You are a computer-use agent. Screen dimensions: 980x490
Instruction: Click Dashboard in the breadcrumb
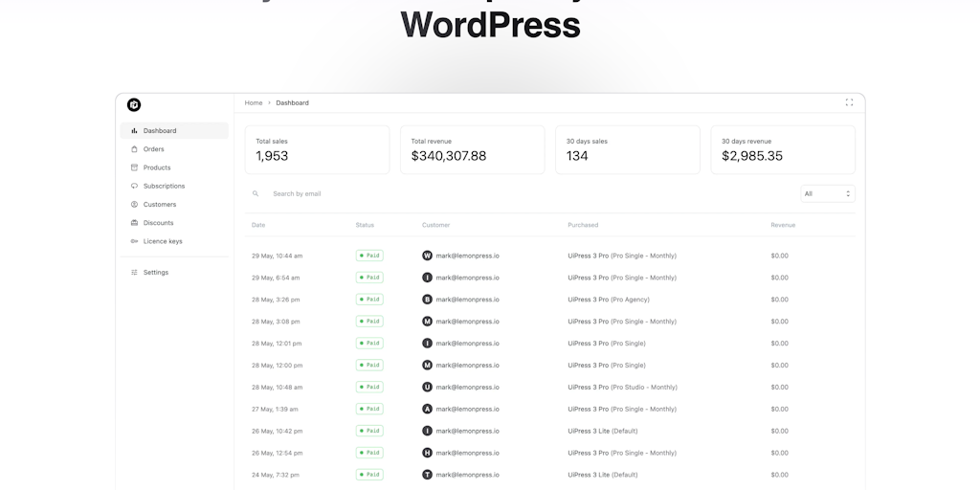(292, 103)
